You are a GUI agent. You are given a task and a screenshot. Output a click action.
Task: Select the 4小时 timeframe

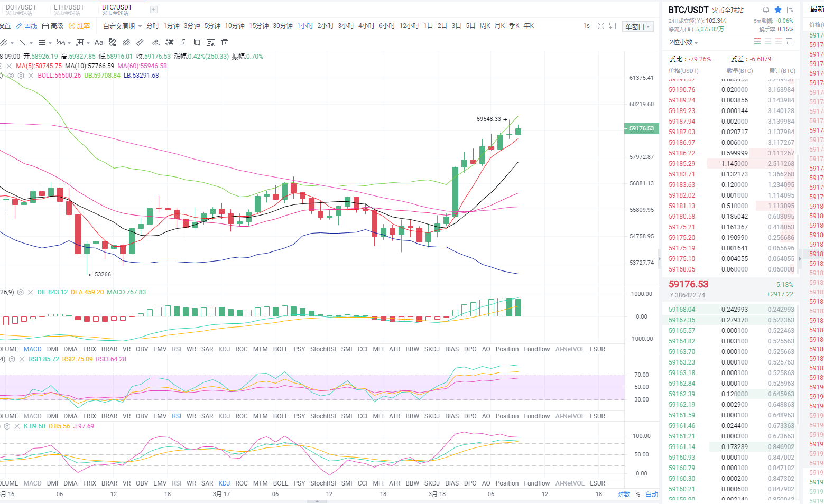(366, 26)
